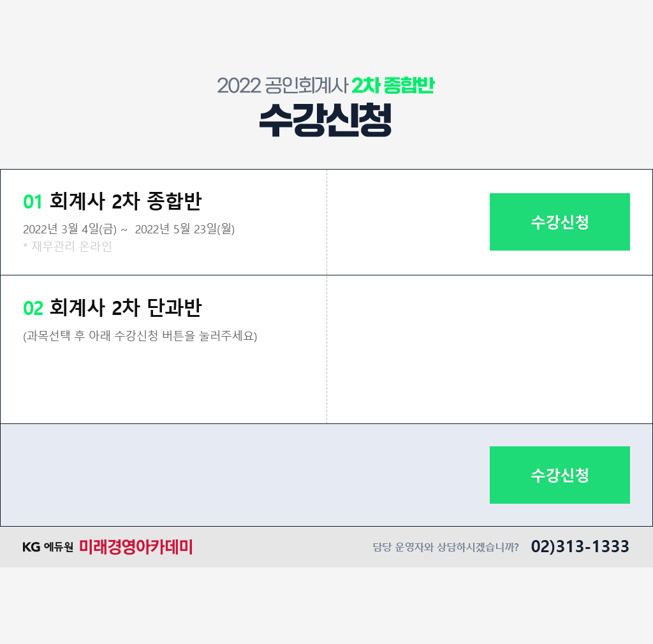Click the green 2차 종합반 header text
Viewport: 653px width, 644px height.
393,85
